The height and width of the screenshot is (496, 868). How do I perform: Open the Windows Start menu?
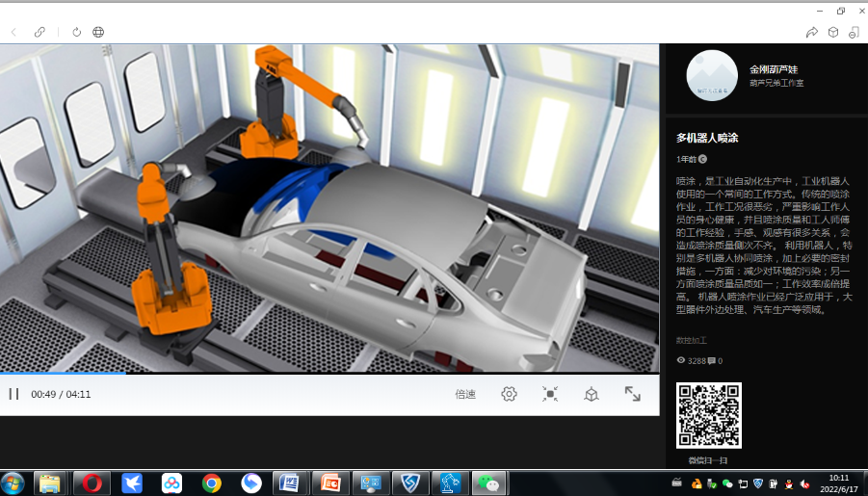tap(13, 483)
